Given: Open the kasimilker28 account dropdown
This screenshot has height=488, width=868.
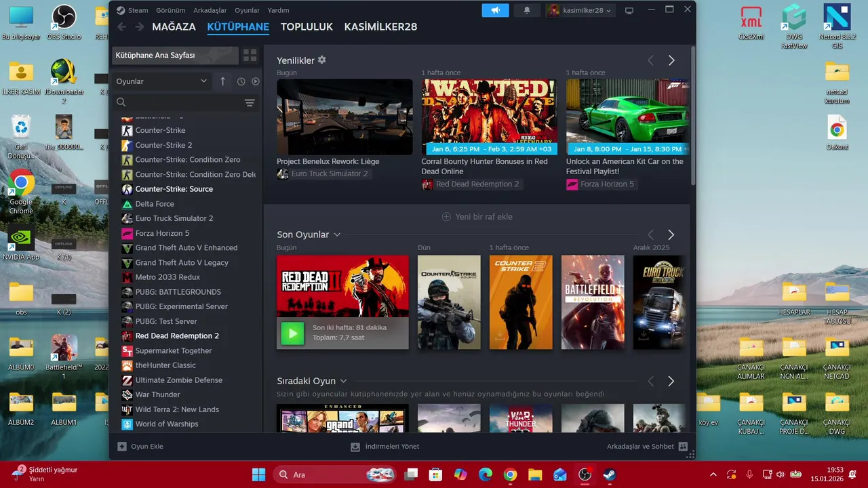Looking at the screenshot, I should 580,10.
